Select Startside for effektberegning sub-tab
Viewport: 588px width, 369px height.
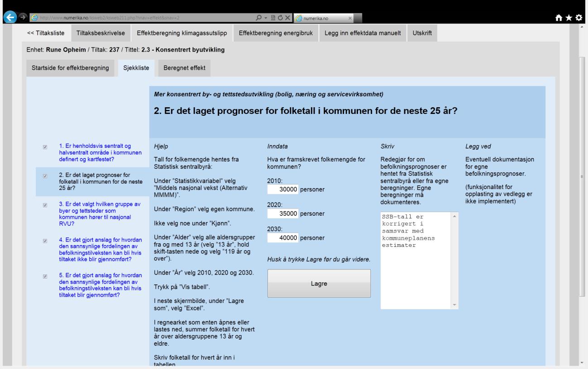pyautogui.click(x=70, y=68)
